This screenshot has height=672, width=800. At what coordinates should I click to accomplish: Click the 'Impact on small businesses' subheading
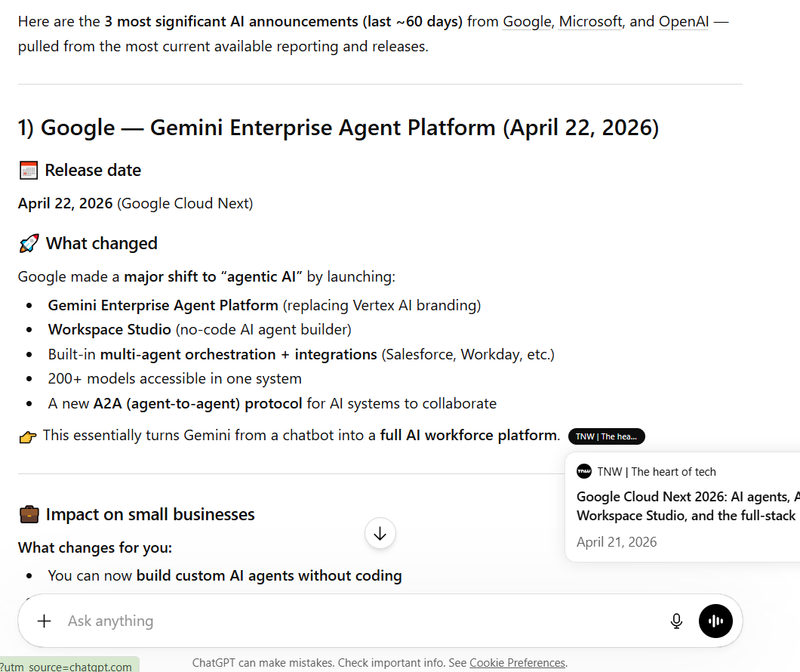tap(150, 514)
